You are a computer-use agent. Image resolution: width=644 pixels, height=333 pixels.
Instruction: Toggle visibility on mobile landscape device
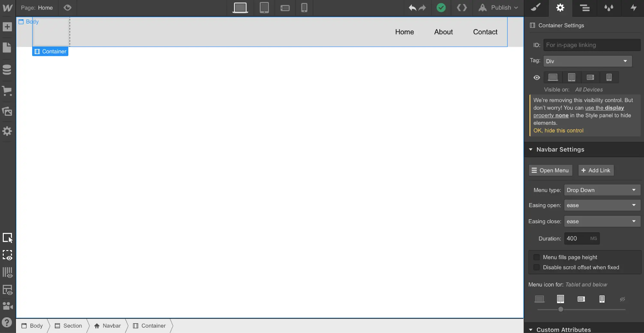point(590,77)
